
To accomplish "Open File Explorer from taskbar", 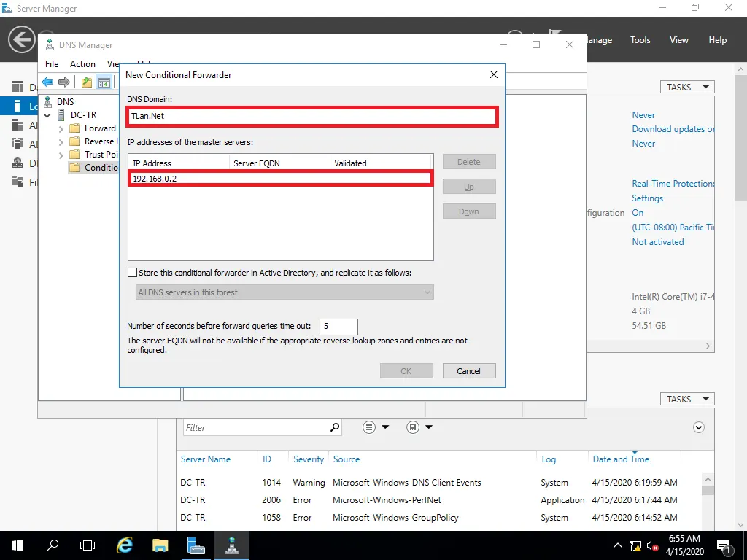I will (160, 545).
